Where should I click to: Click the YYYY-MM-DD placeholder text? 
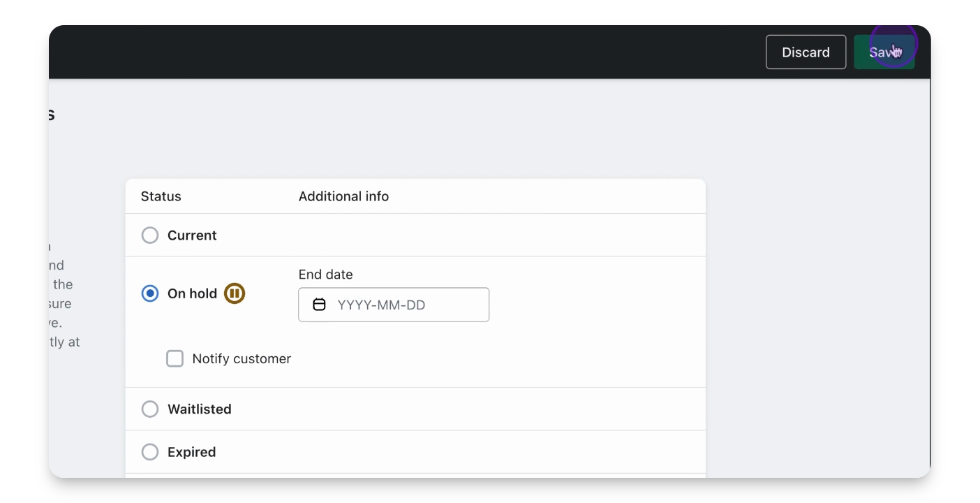(x=381, y=305)
